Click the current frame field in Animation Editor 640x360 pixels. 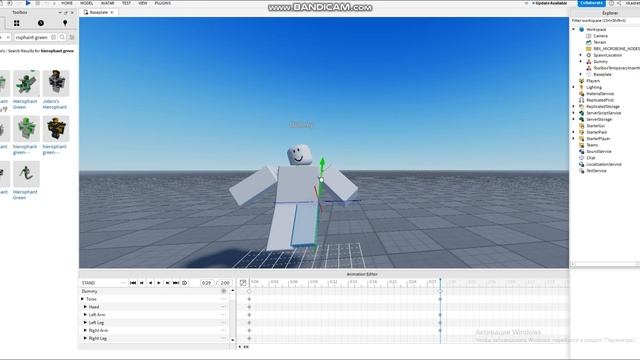[207, 283]
